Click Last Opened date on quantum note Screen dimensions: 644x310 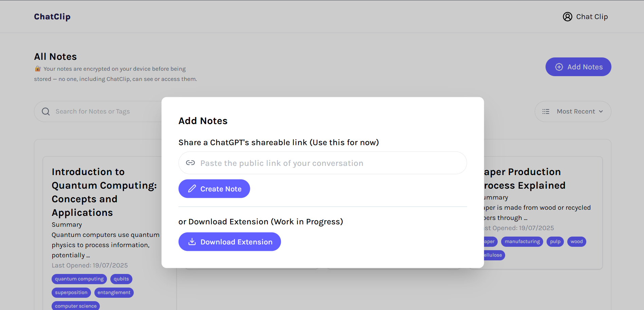coord(90,265)
